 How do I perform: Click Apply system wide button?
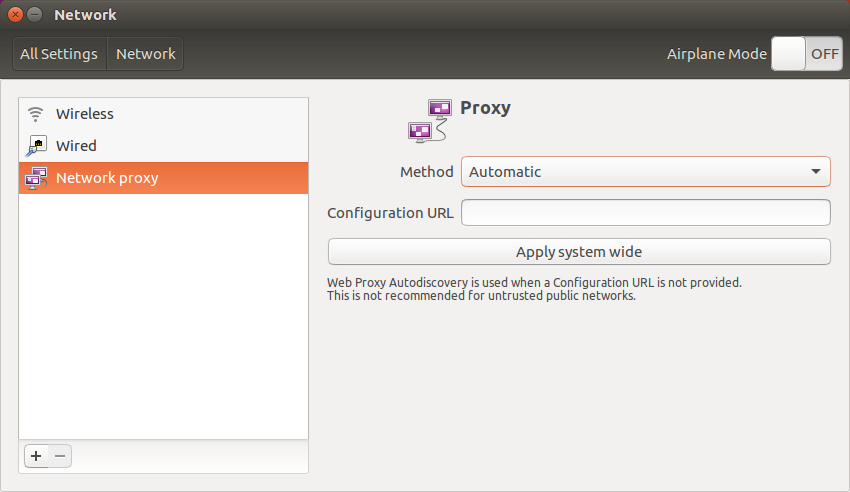pos(579,252)
